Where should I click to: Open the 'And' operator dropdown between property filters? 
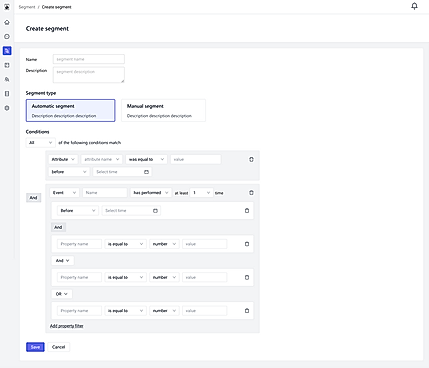[62, 261]
